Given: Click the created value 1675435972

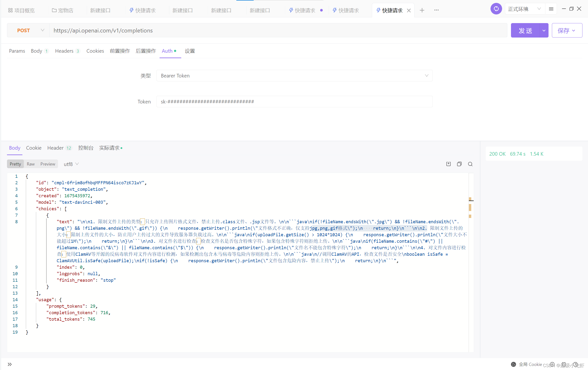Looking at the screenshot, I should point(77,196).
